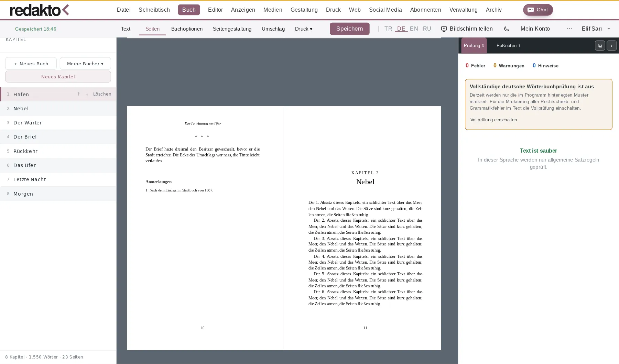Expand the Meine Bücher dropdown
The width and height of the screenshot is (619, 364).
tap(85, 64)
